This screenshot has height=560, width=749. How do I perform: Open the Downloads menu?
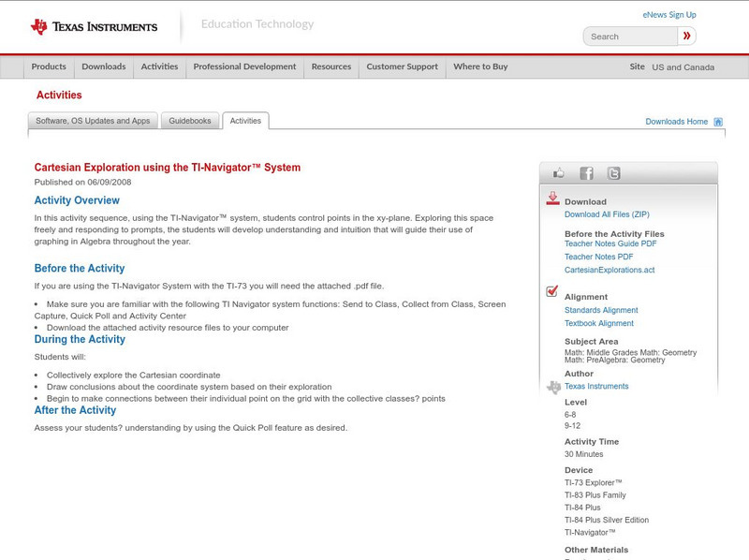[x=104, y=66]
